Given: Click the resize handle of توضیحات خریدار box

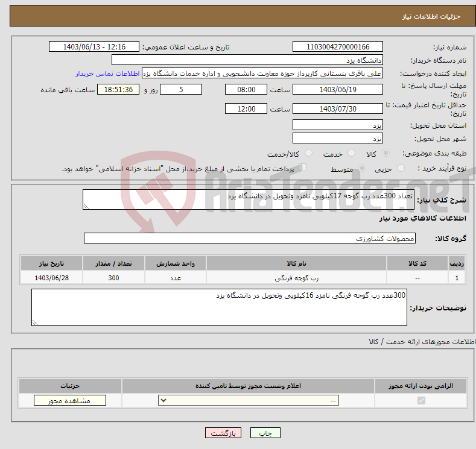Looking at the screenshot, I should [35, 322].
